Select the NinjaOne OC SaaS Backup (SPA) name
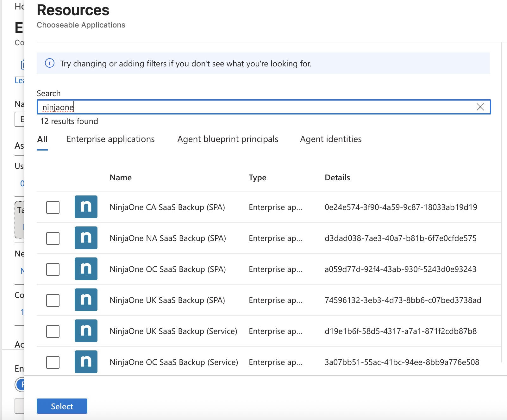Screen dimensions: 507x420 tap(168, 269)
